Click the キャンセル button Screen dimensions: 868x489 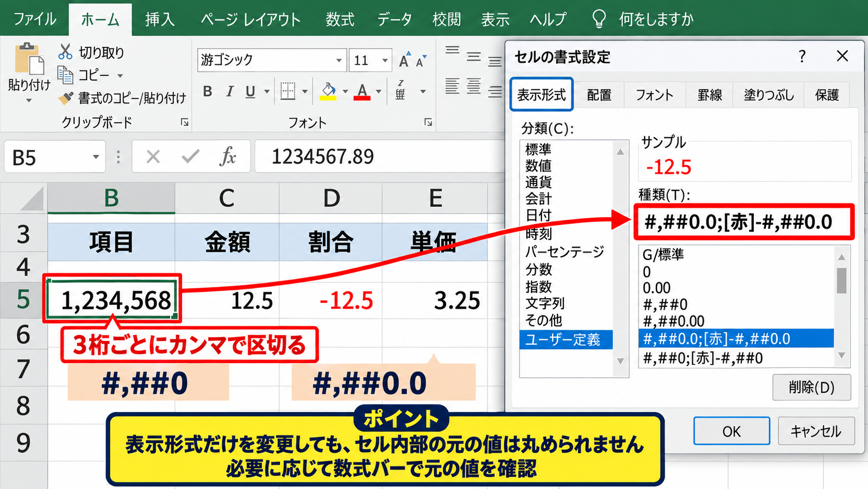[816, 431]
